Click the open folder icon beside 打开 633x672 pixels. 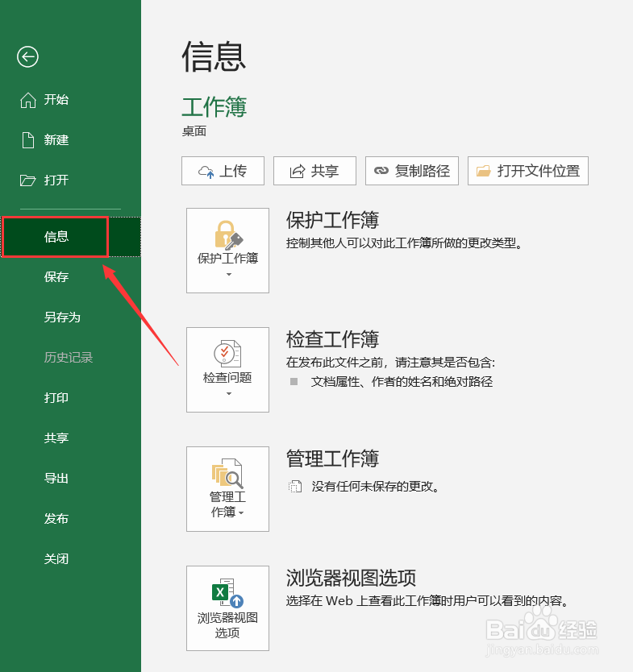[28, 180]
